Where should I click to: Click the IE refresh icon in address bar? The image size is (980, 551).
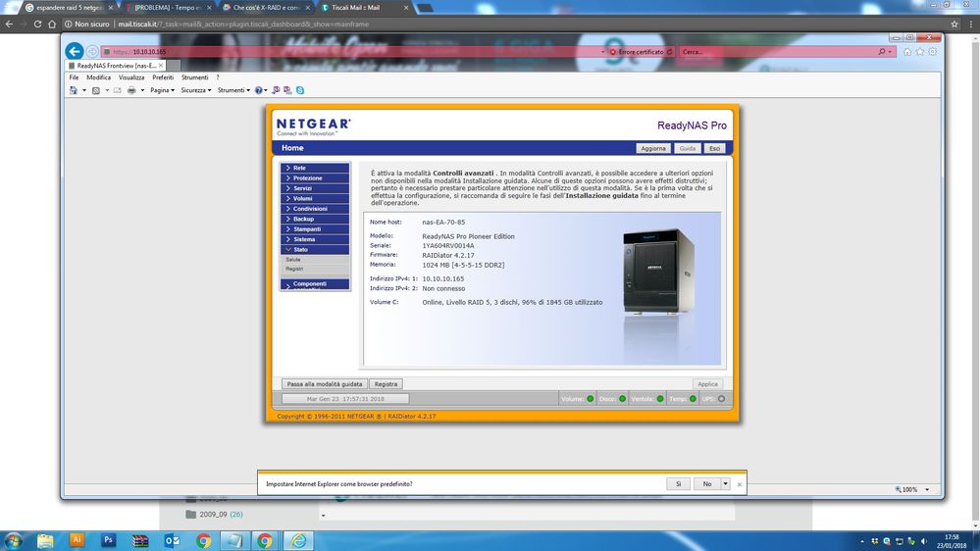(x=669, y=52)
